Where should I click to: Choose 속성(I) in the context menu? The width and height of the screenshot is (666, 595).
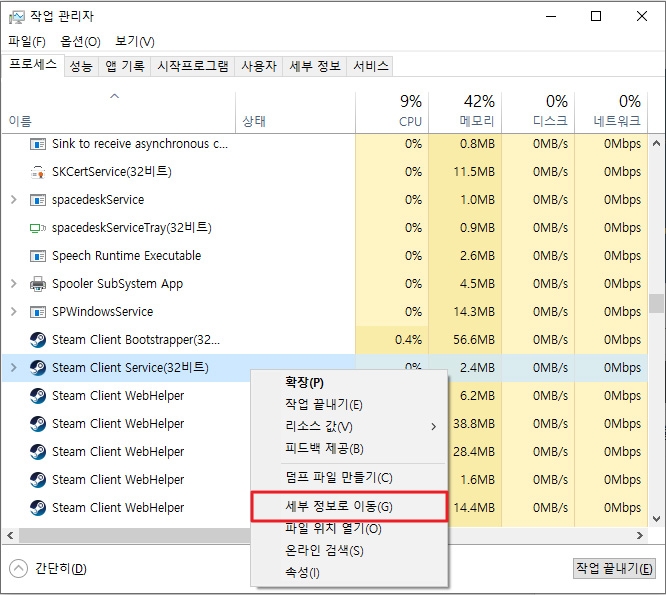click(x=349, y=573)
